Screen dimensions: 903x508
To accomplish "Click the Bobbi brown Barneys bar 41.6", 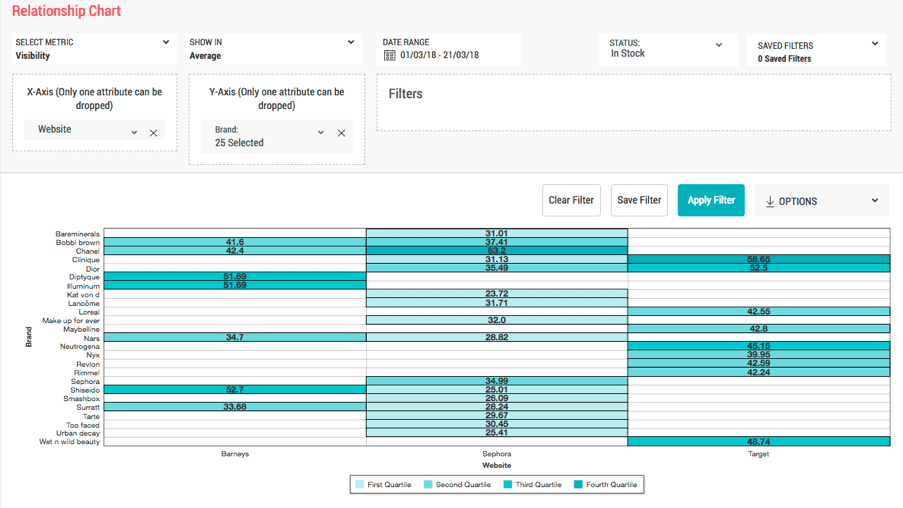I will [x=235, y=242].
